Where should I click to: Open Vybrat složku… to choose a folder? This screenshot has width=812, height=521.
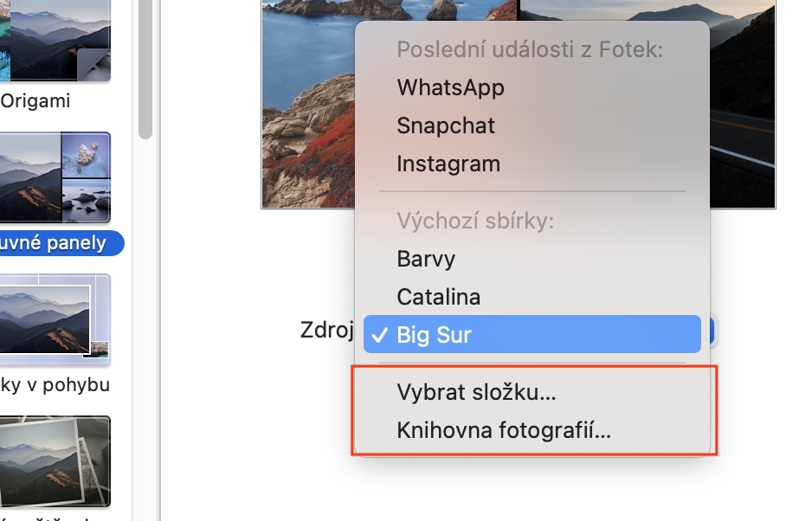[532, 392]
